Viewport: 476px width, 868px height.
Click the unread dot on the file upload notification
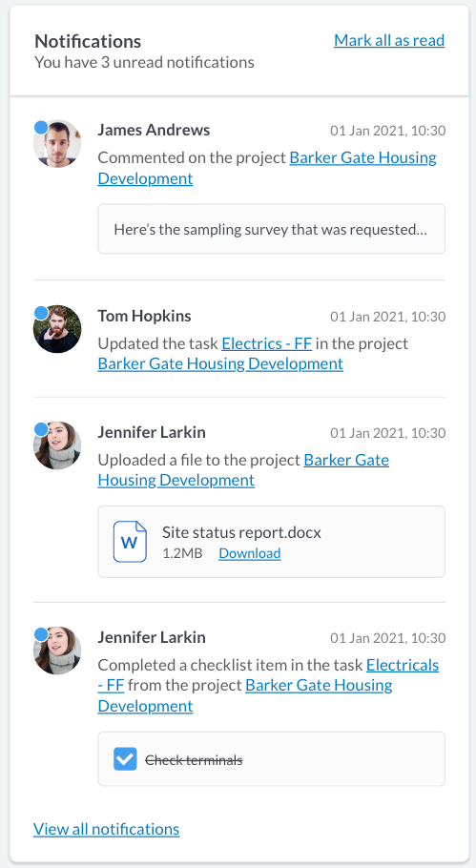(x=41, y=429)
